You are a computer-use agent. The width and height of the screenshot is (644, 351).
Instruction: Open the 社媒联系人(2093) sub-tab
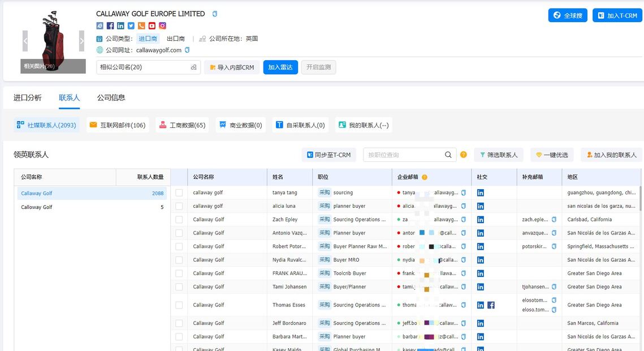tap(46, 125)
